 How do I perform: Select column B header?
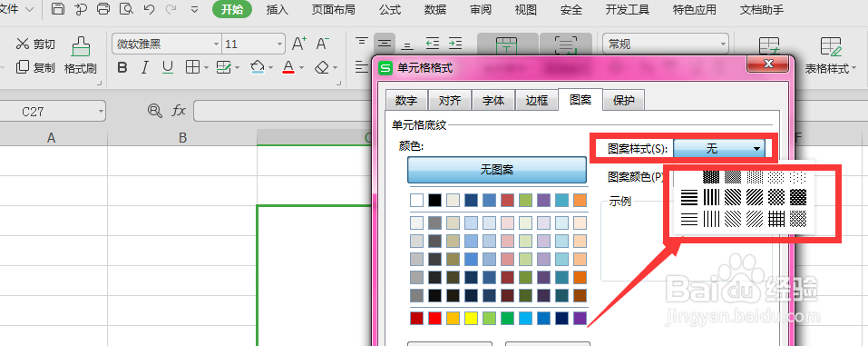point(182,137)
